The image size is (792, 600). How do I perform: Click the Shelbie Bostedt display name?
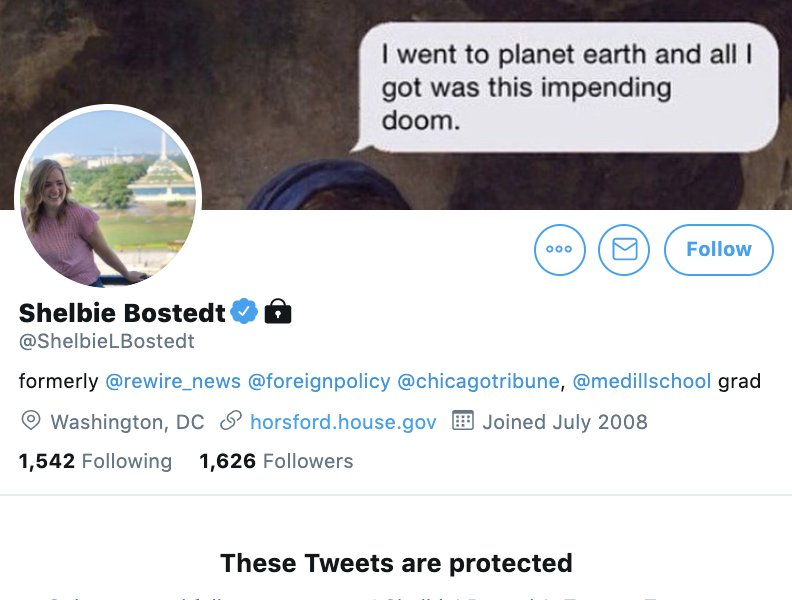pyautogui.click(x=122, y=313)
